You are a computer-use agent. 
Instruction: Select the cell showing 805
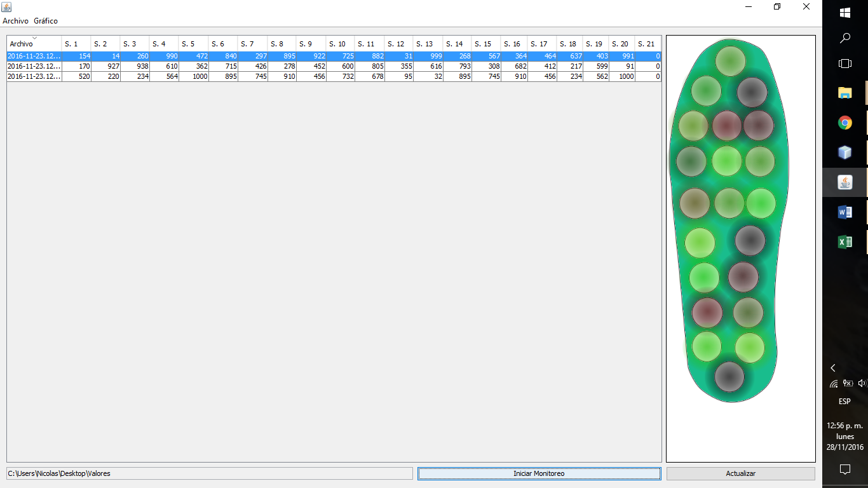pyautogui.click(x=369, y=66)
